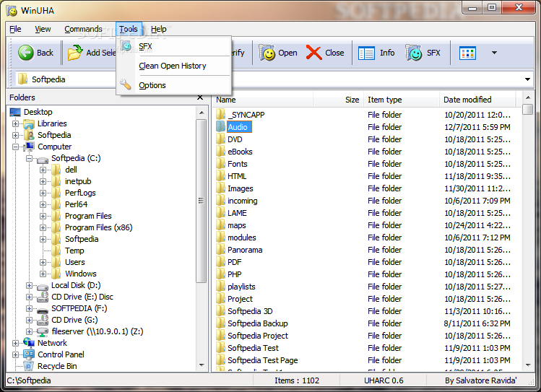Click the WinUHA title bar app icon

pos(12,11)
